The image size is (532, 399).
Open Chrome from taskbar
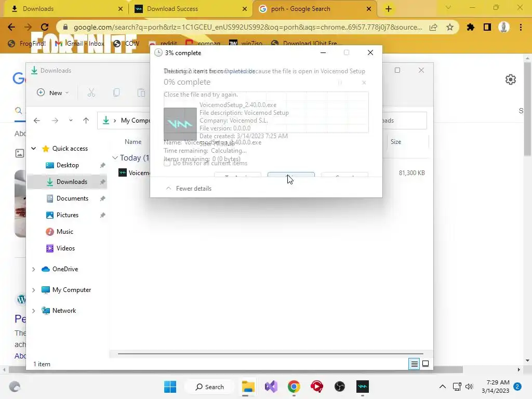click(294, 387)
